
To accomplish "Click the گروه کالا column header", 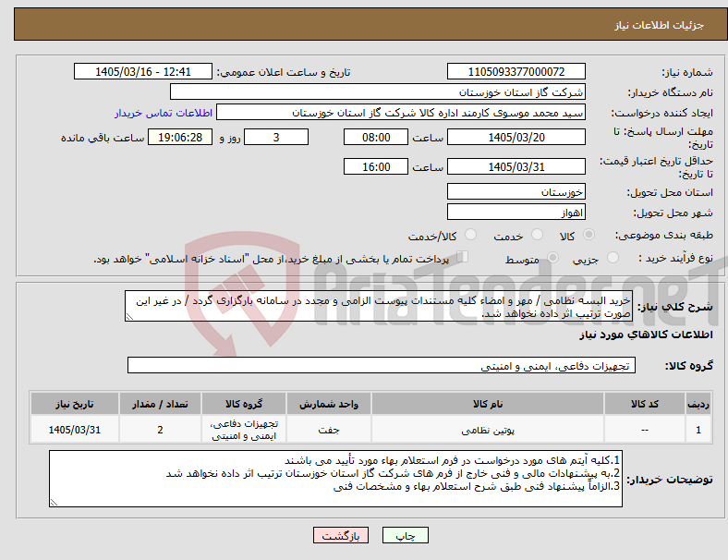I will (244, 404).
